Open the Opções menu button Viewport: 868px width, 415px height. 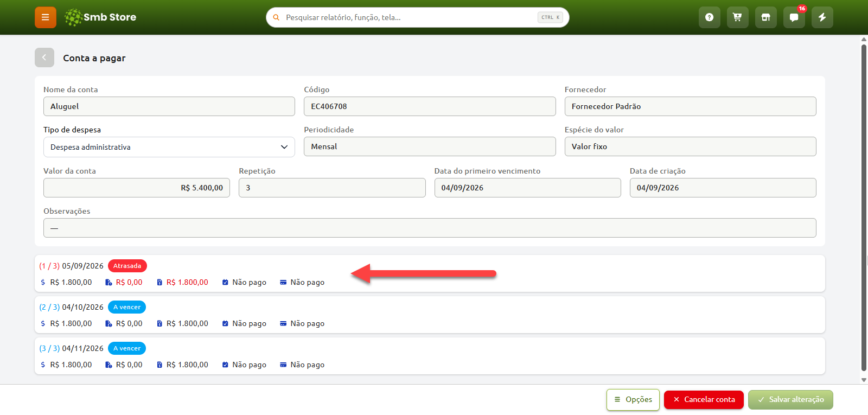[633, 400]
